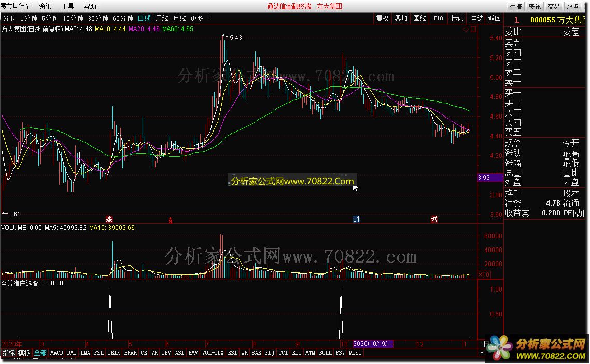Open the 帮助 menu
590x364 pixels.
90,6
